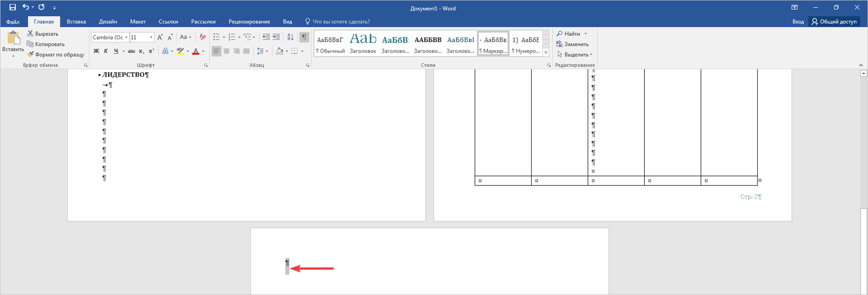Screen dimensions: 868x295
Task: Click the Superscript x² icon
Action: (x=152, y=51)
